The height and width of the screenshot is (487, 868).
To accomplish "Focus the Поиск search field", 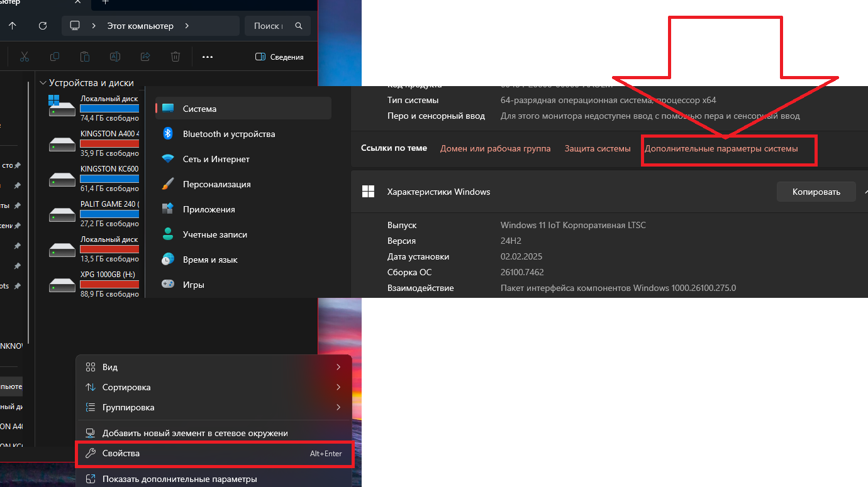I will click(277, 26).
